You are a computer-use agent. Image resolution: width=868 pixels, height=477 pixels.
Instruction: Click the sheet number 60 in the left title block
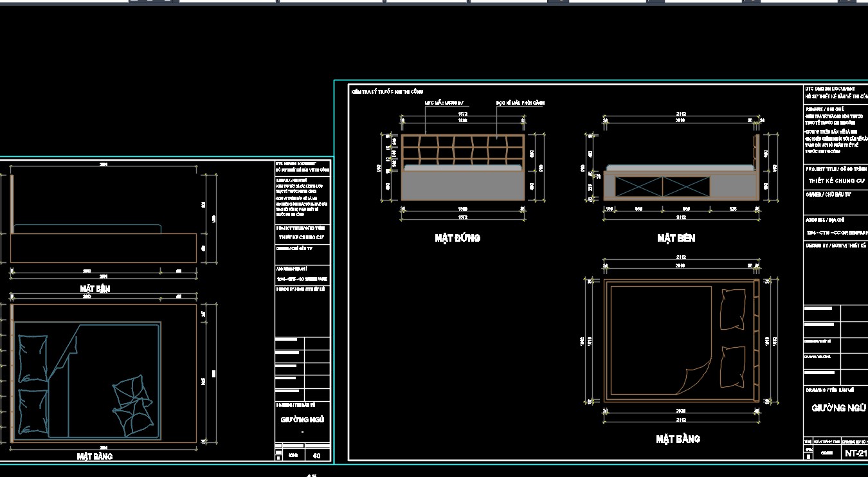coord(316,456)
